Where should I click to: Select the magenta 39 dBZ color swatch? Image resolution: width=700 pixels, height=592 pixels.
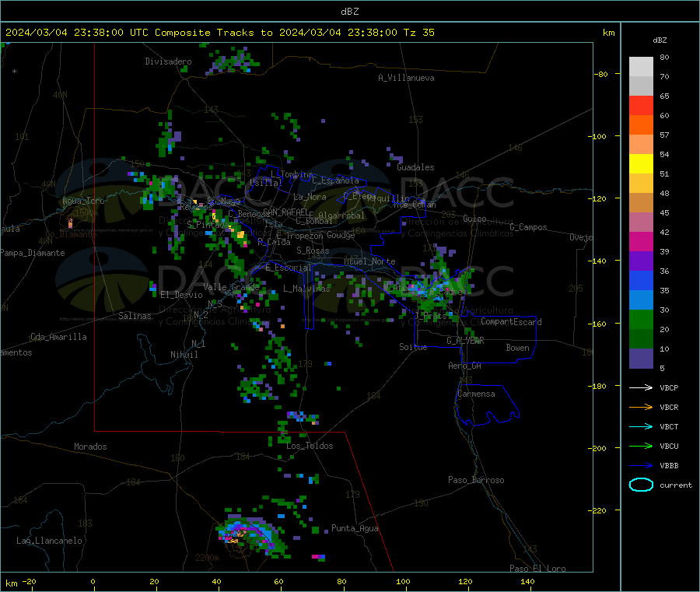641,241
